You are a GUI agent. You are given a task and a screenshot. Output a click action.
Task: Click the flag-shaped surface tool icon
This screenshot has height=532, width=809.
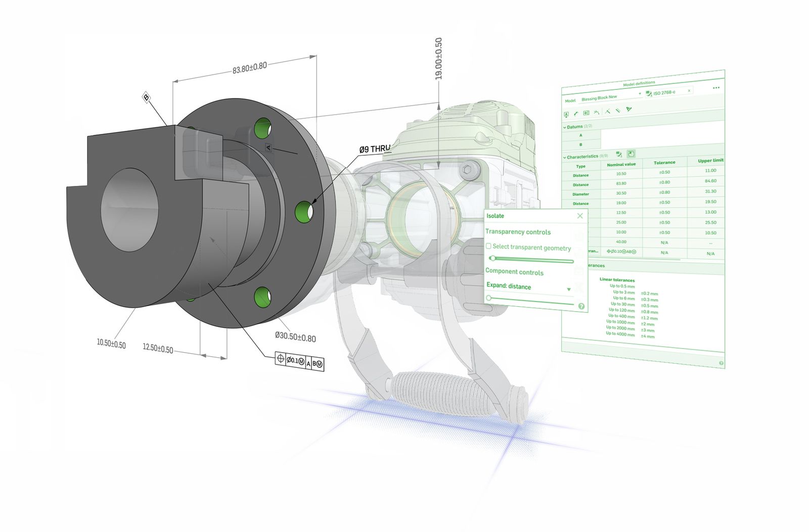[x=629, y=110]
